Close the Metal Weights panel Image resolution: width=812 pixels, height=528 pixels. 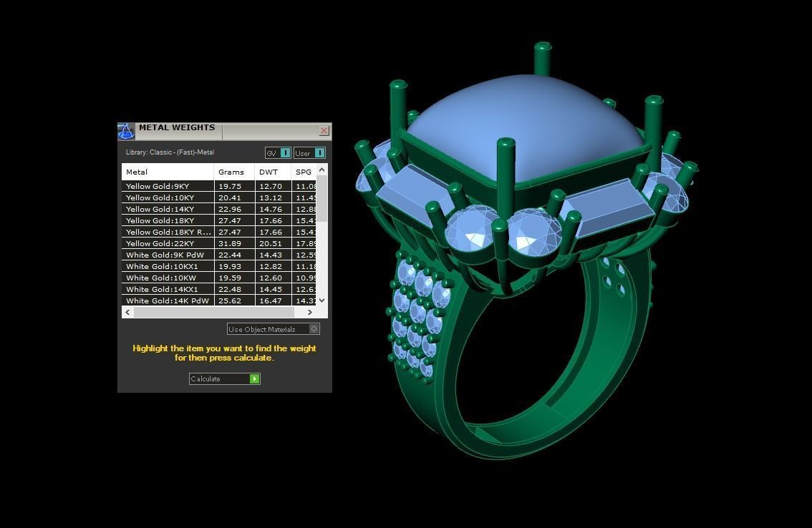[324, 130]
